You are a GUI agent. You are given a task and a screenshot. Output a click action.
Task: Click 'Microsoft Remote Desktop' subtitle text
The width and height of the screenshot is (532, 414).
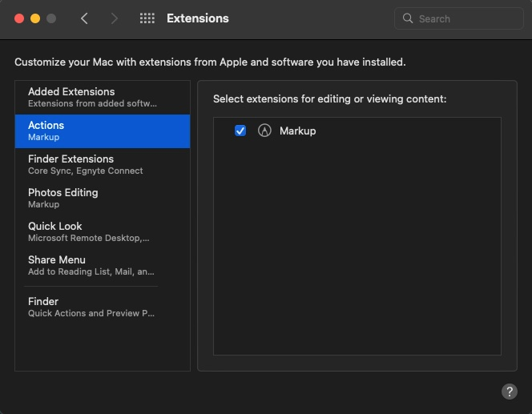89,238
